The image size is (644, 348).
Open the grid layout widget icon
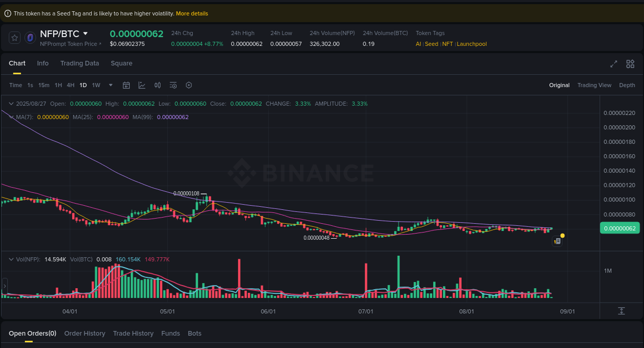(x=630, y=64)
